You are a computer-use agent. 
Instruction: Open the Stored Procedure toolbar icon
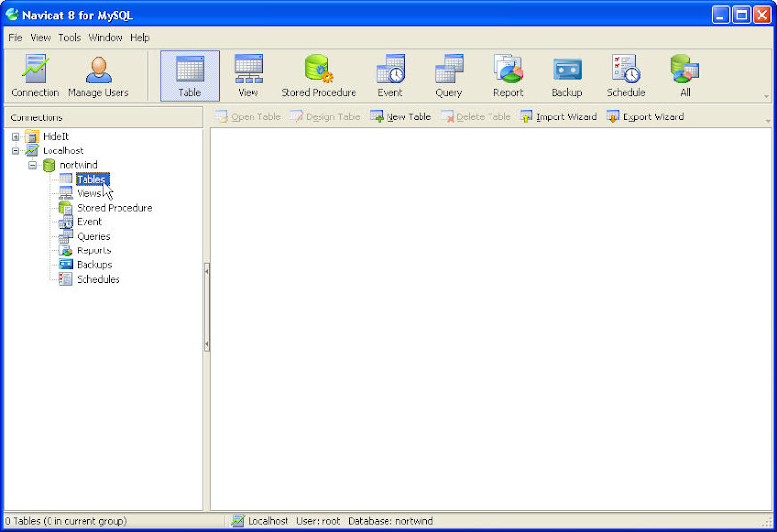[x=319, y=76]
